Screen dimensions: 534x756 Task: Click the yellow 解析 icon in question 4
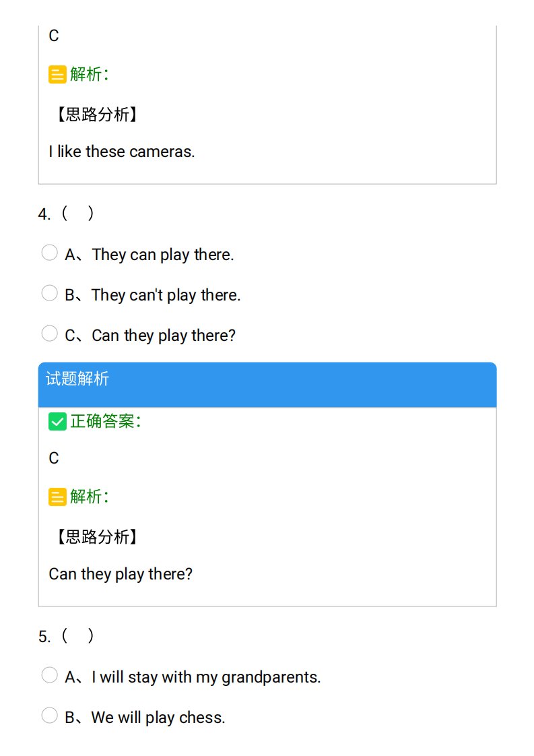coord(57,497)
